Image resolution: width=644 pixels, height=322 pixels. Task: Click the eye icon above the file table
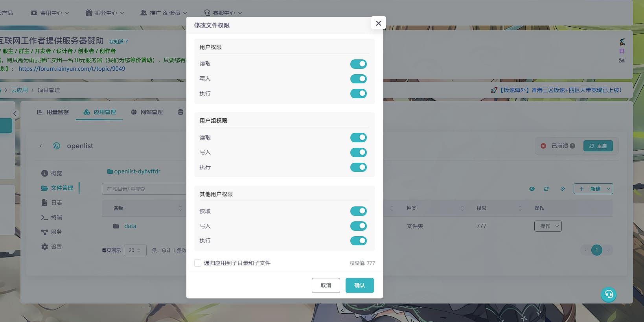[532, 189]
